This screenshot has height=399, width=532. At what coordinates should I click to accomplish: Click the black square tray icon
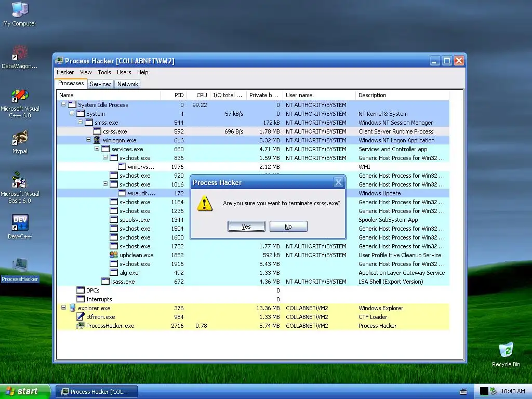pyautogui.click(x=484, y=392)
